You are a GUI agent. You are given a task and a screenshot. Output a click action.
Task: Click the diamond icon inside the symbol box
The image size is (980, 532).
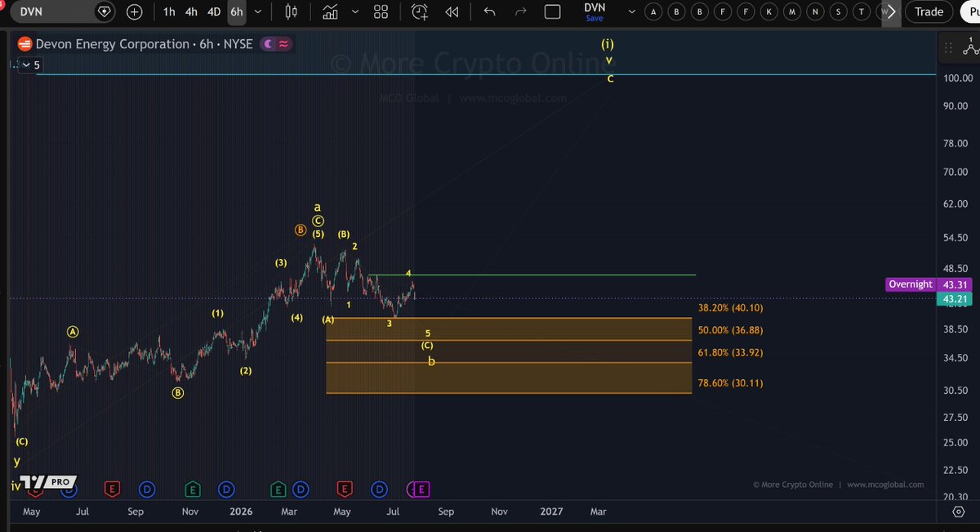click(105, 11)
